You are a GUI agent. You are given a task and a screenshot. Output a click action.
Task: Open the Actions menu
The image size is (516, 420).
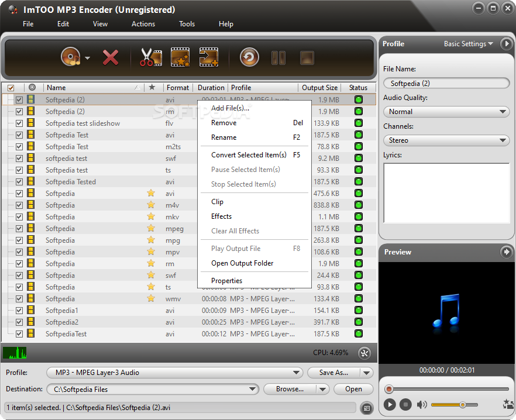[x=143, y=24]
